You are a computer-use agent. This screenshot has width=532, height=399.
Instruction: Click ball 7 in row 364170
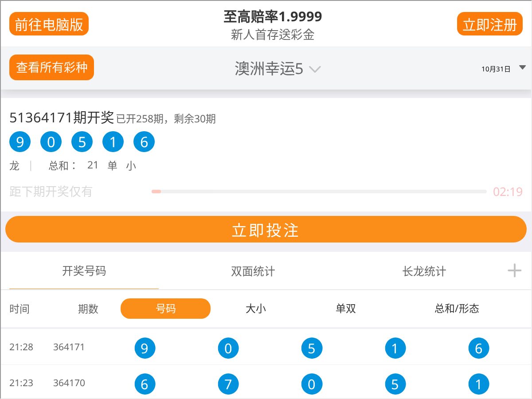(x=228, y=384)
